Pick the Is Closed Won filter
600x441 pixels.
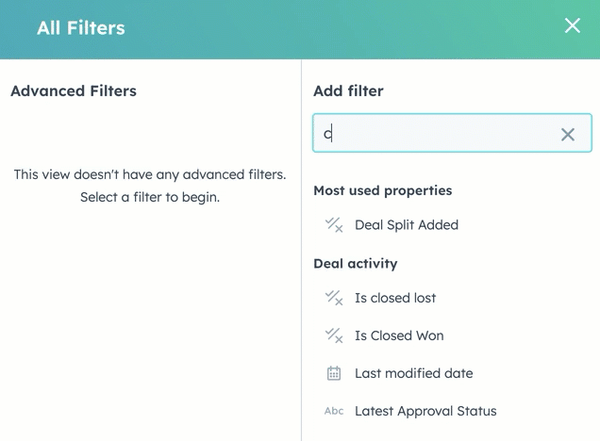pyautogui.click(x=399, y=336)
